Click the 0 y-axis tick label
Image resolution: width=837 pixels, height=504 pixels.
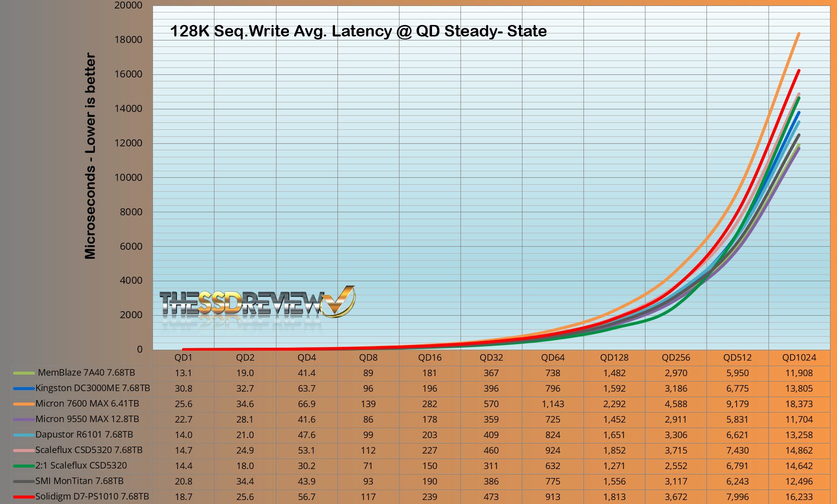click(139, 349)
